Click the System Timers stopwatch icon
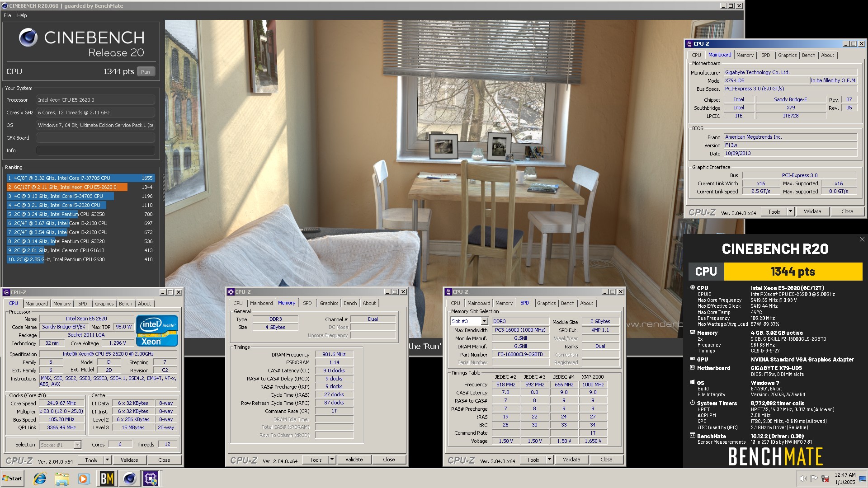Screen dimensions: 868x488 (692, 403)
